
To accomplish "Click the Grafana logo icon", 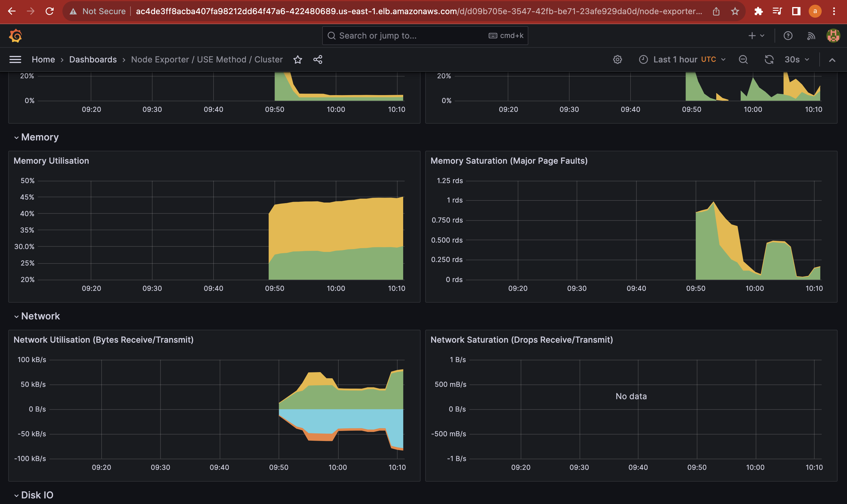I will click(16, 36).
